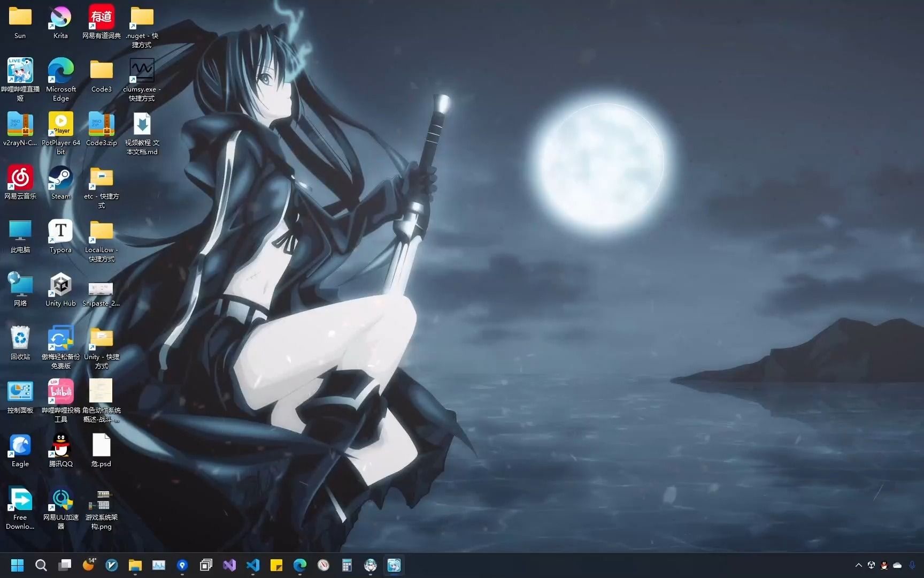This screenshot has width=924, height=578.
Task: Open the Windows Start menu
Action: click(x=18, y=565)
